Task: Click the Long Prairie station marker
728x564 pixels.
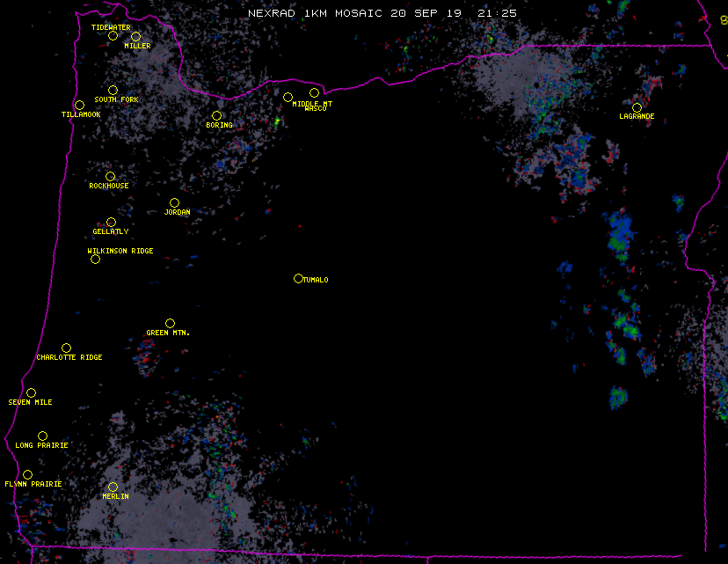Action: point(42,436)
